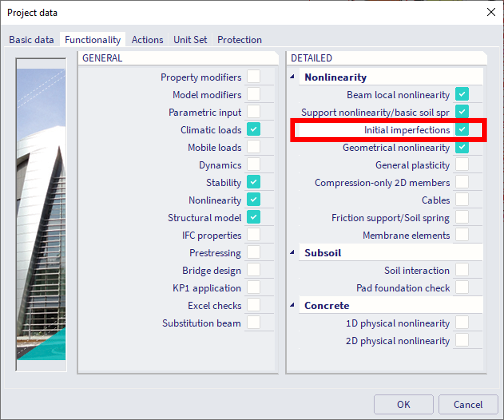Screen dimensions: 504x420
Task: Go to the Protection tab
Action: click(x=239, y=39)
